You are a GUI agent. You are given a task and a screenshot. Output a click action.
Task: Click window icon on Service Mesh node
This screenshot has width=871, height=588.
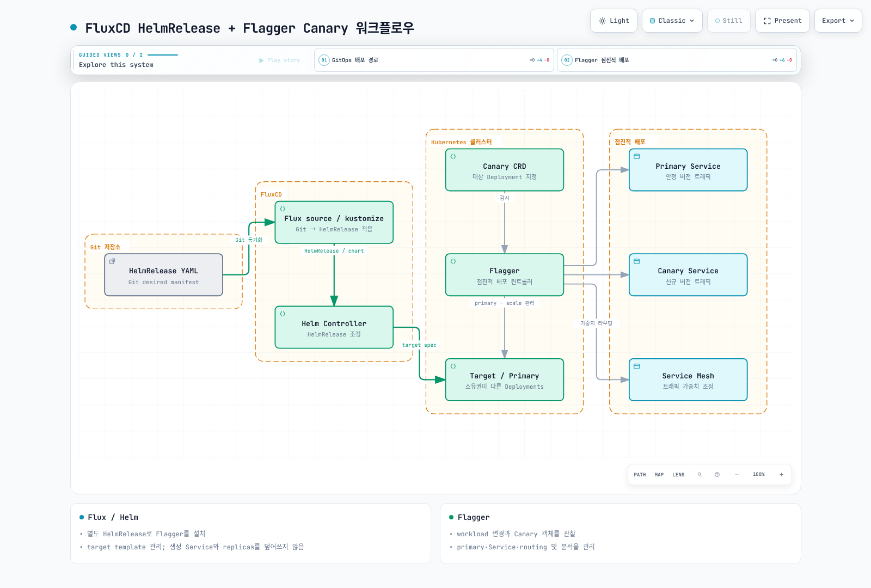click(x=637, y=366)
